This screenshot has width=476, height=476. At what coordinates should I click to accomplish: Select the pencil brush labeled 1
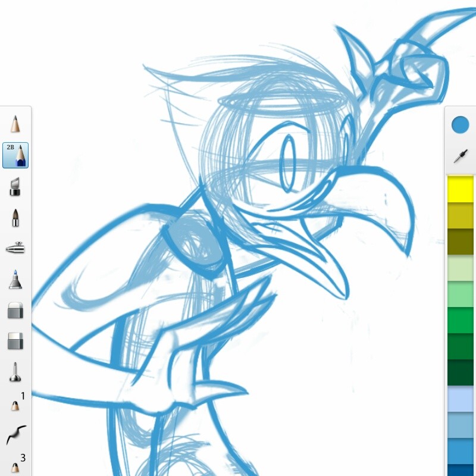click(18, 401)
